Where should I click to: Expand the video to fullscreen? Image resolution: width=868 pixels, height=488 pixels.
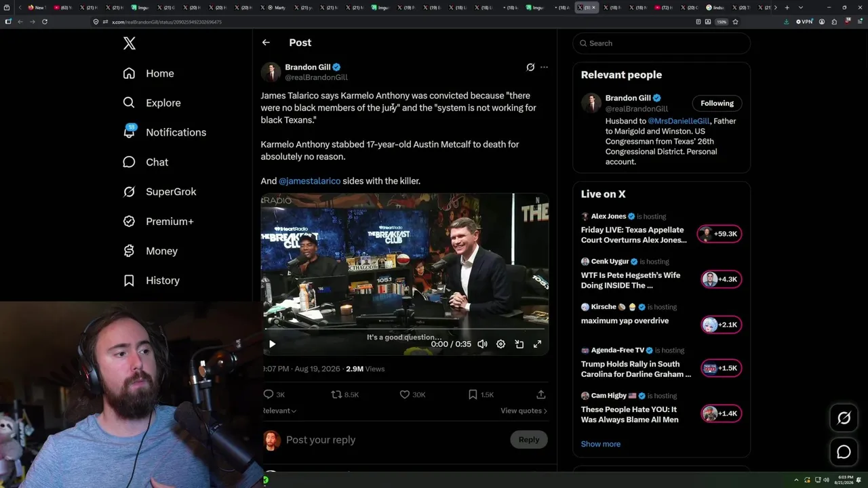point(537,344)
